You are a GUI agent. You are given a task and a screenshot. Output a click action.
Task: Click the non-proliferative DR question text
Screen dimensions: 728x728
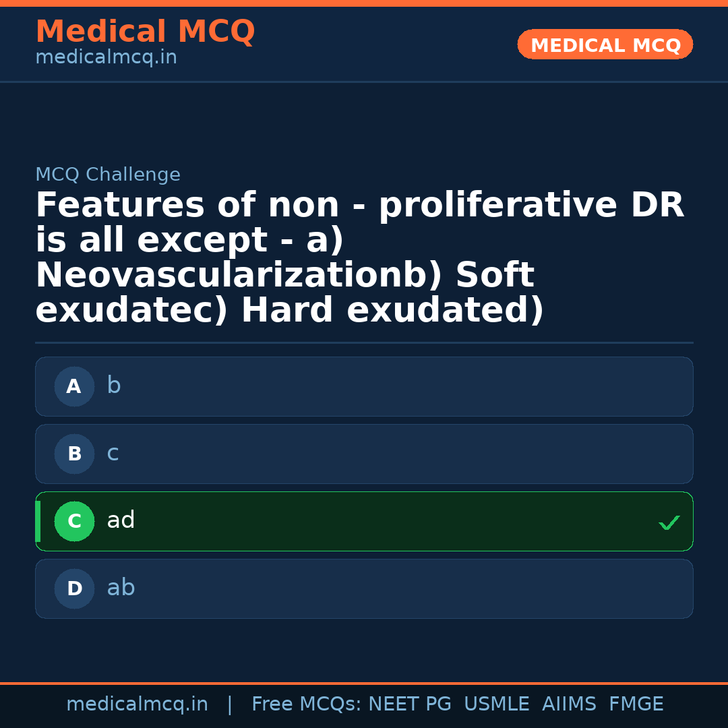coord(359,257)
